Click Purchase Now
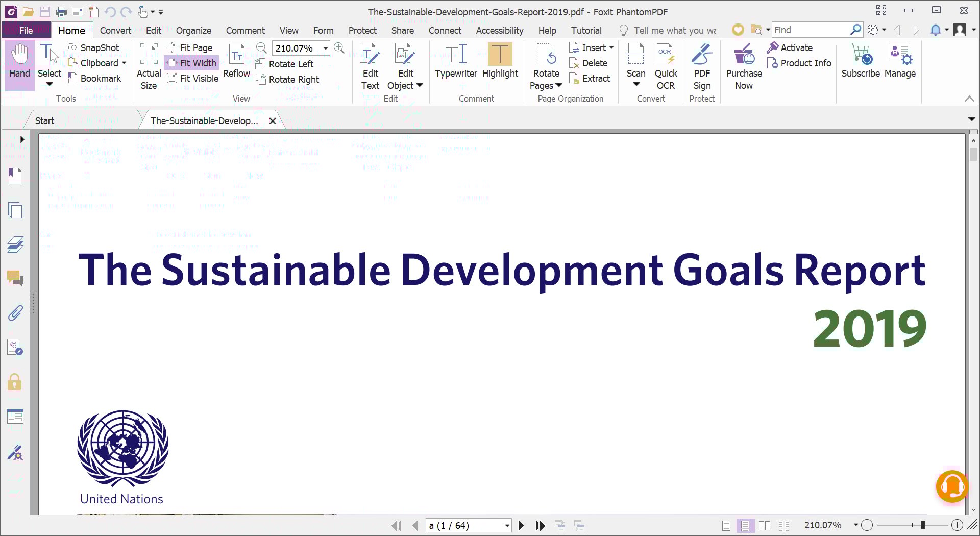The image size is (980, 536). click(x=744, y=66)
